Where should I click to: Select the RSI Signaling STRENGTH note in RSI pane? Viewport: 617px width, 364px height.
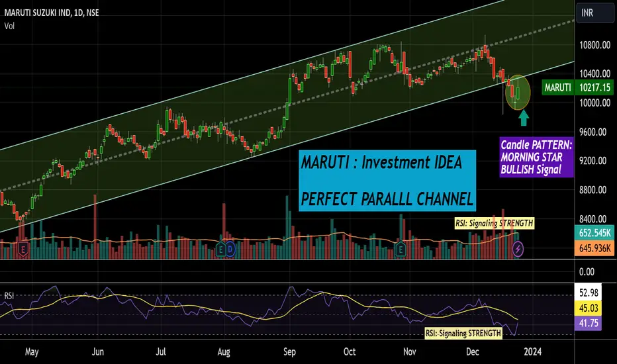(x=463, y=334)
